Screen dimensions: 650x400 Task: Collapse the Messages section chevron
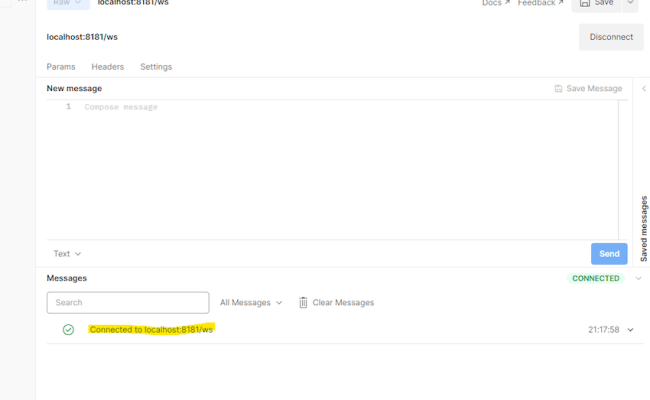(x=638, y=279)
